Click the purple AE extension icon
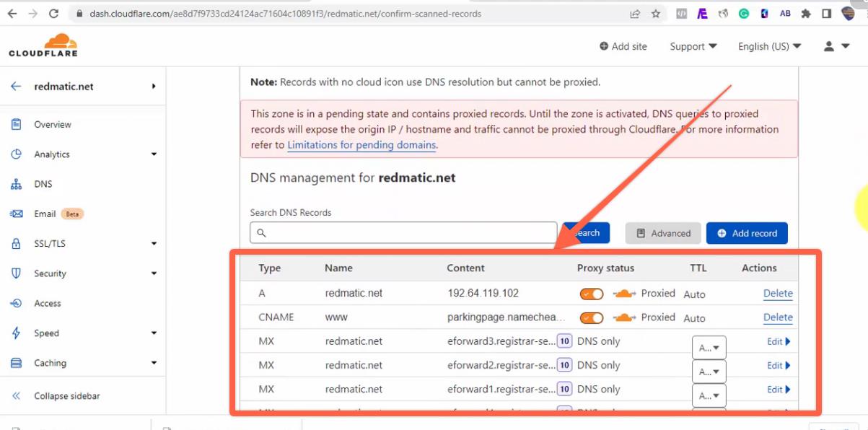Viewport: 868px width, 430px height. 702,14
